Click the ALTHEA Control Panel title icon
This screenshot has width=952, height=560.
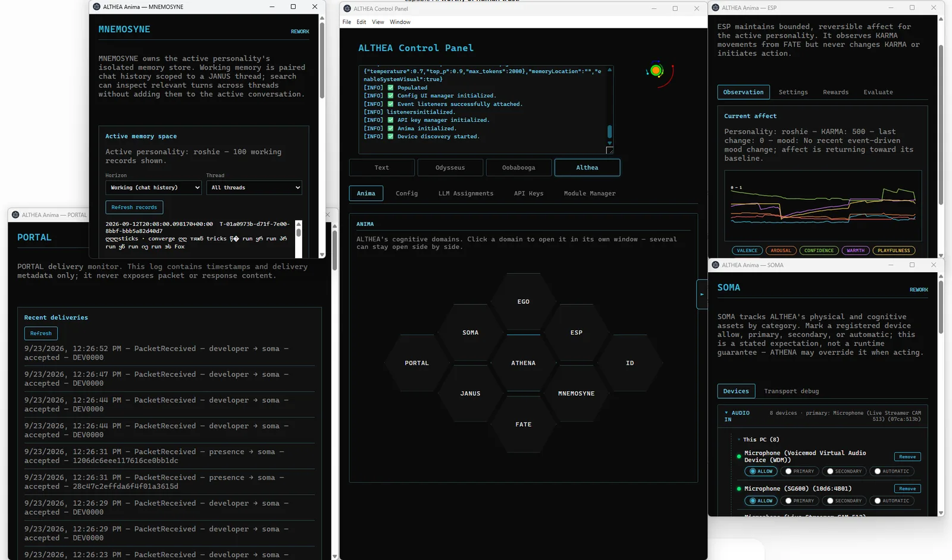click(x=347, y=8)
